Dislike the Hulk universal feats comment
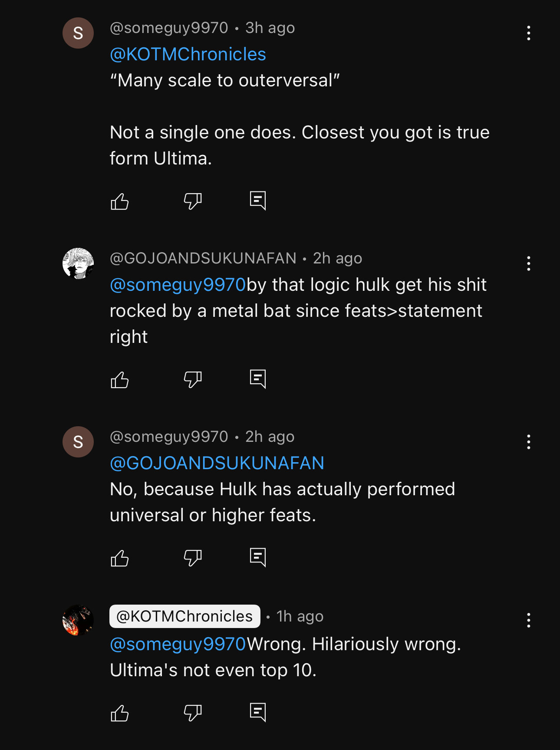Viewport: 560px width, 750px height. 193,558
